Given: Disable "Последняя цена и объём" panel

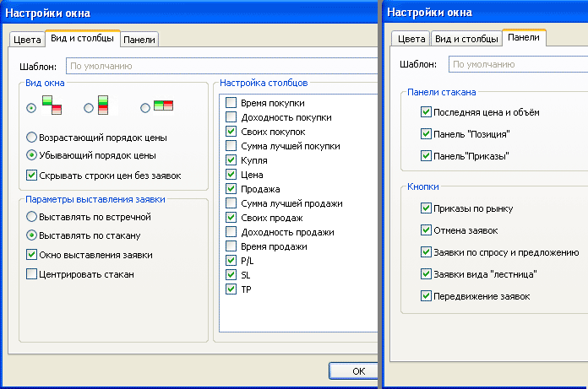Looking at the screenshot, I should pyautogui.click(x=426, y=112).
